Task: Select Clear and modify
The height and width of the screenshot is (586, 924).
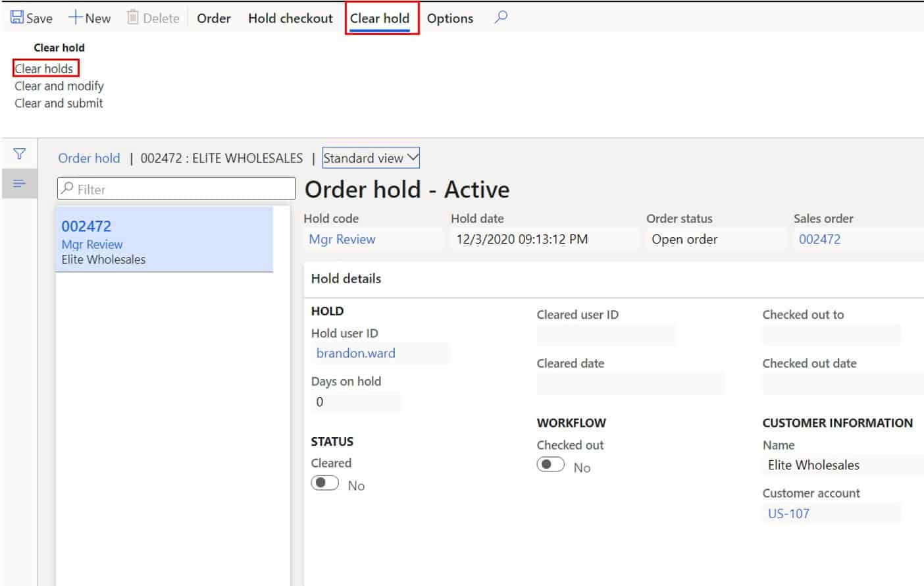Action: click(x=59, y=86)
